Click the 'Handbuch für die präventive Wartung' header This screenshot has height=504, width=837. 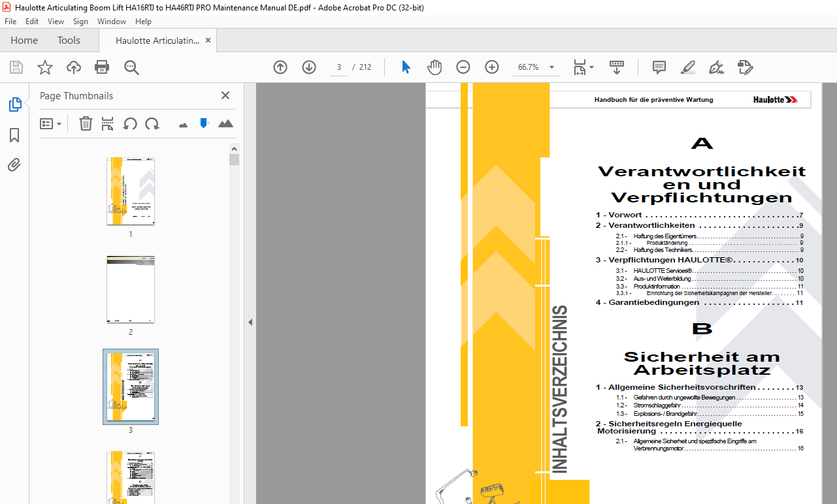click(x=653, y=100)
